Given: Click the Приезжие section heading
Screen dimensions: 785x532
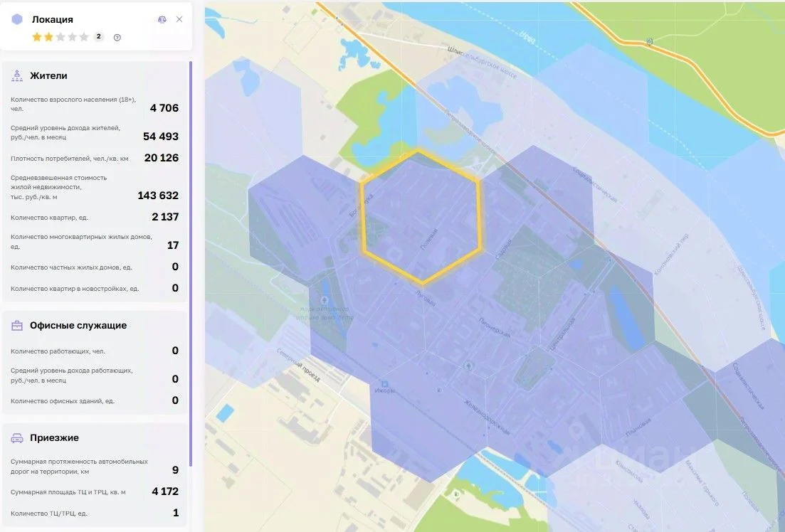Looking at the screenshot, I should [54, 438].
